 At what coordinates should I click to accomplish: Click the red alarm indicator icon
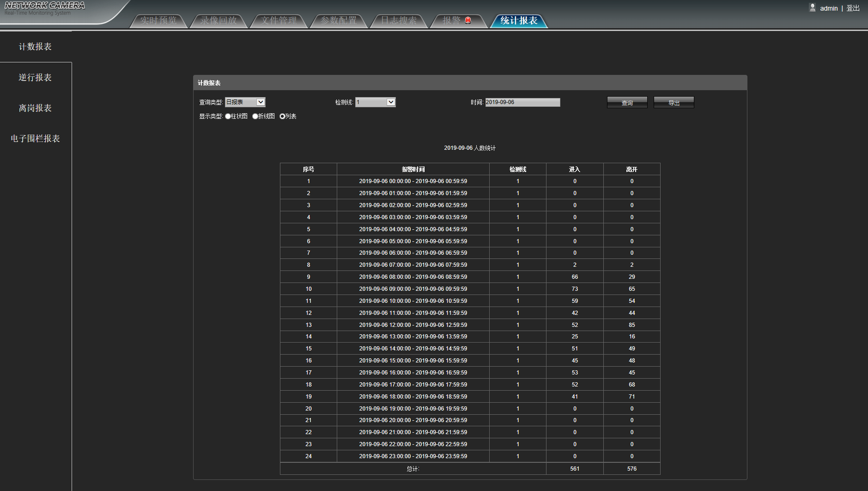468,20
